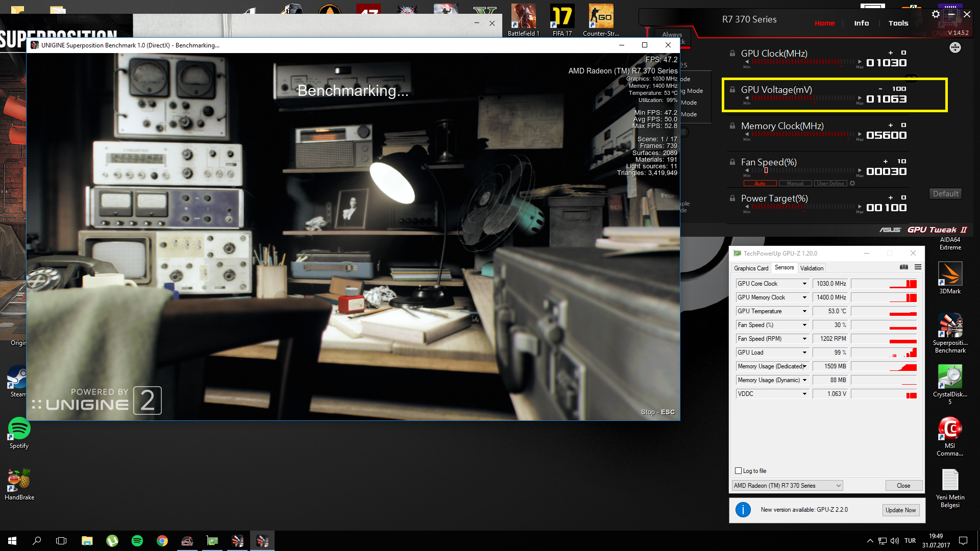980x551 pixels.
Task: Click Stop - ESC in benchmark window
Action: (657, 412)
